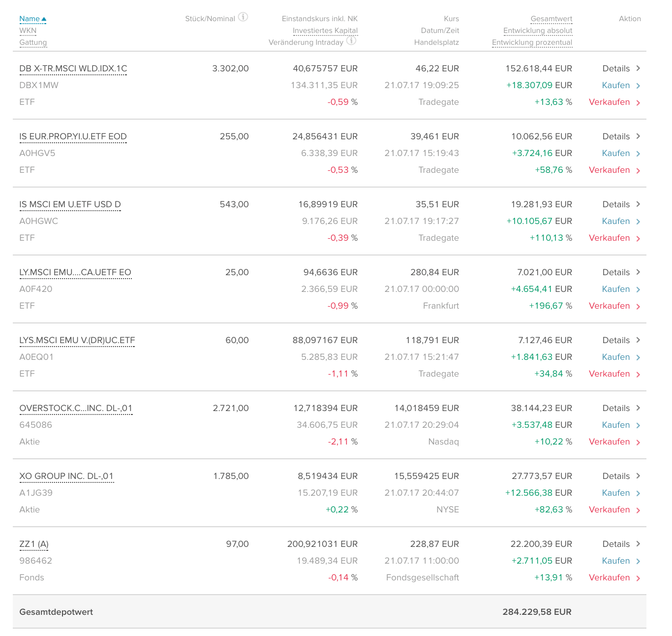Viewport: 672px width, 636px height.
Task: Buy more DB X-TR.MSCI WLD.IDX.1C
Action: 616,86
